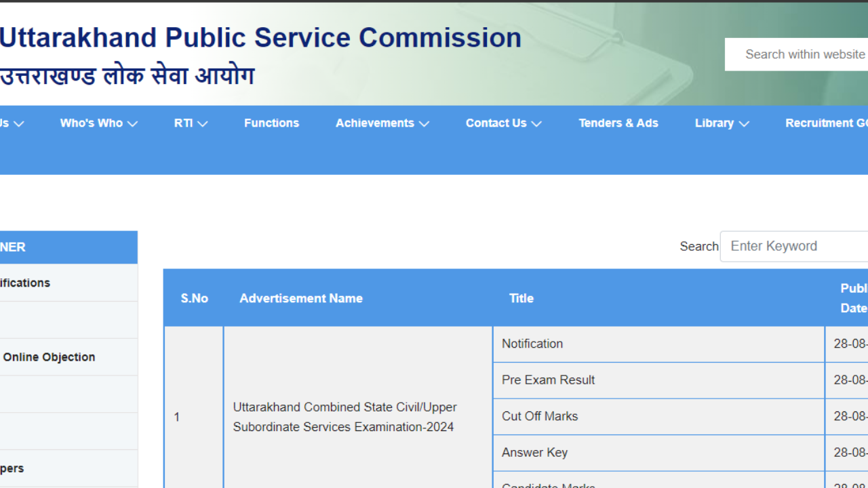Click the Search within website field
The image size is (868, 488).
800,54
